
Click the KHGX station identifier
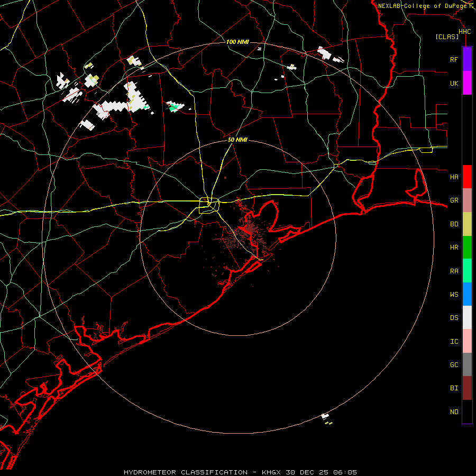click(x=272, y=472)
